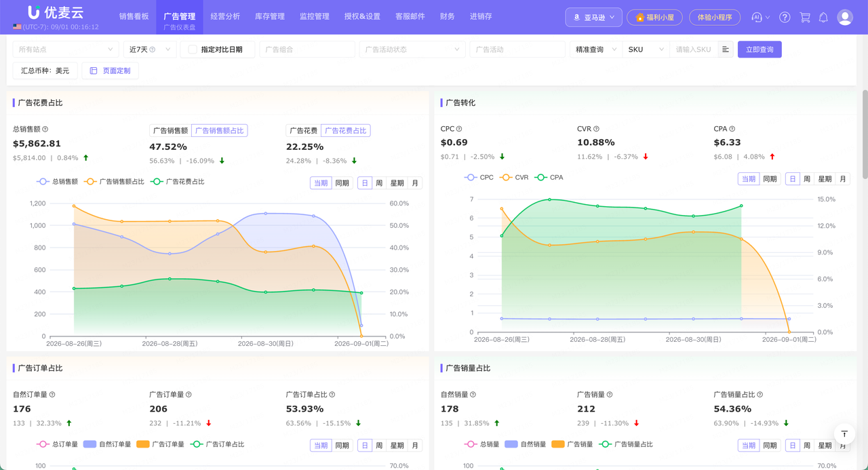Open the help question mark icon
Image resolution: width=868 pixels, height=470 pixels.
[785, 17]
